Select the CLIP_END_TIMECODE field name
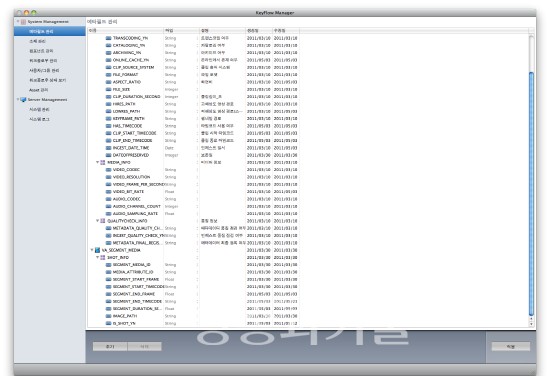The image size is (550, 376). [x=132, y=141]
